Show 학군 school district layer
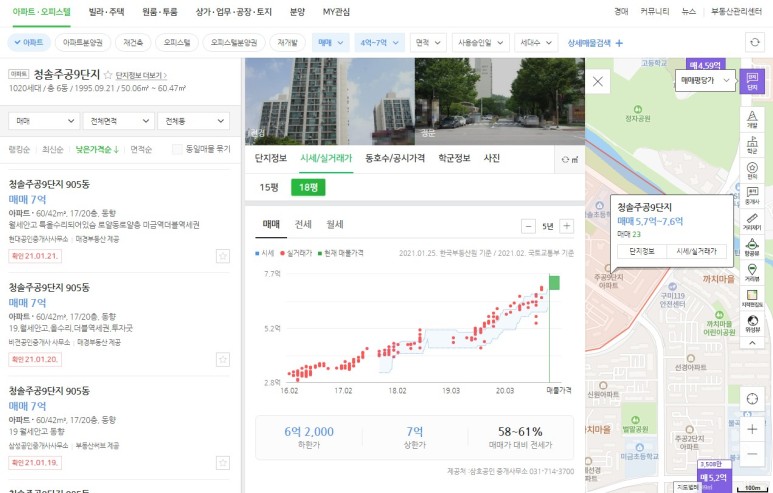 pos(752,144)
